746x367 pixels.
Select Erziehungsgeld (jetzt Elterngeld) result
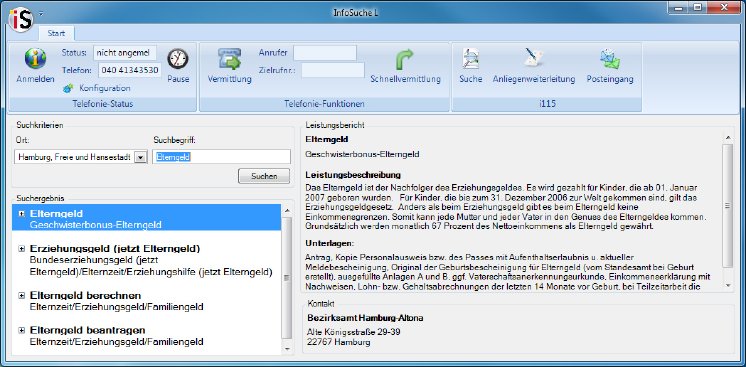point(115,249)
